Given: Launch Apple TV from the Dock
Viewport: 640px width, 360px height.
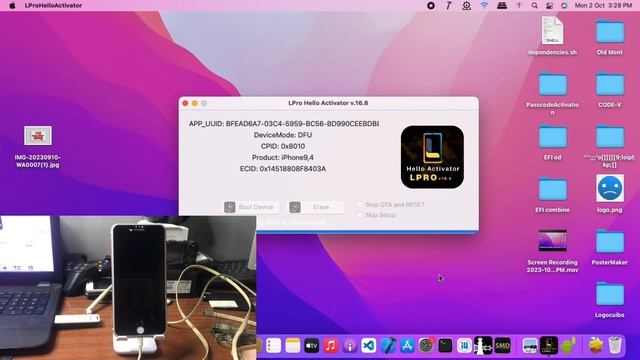Looking at the screenshot, I should pyautogui.click(x=311, y=346).
